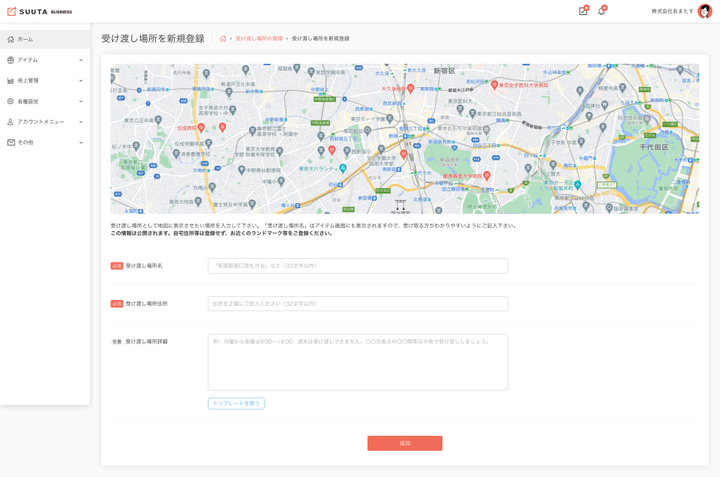Click into the 受け渡し場所詳細 textarea

[357, 362]
